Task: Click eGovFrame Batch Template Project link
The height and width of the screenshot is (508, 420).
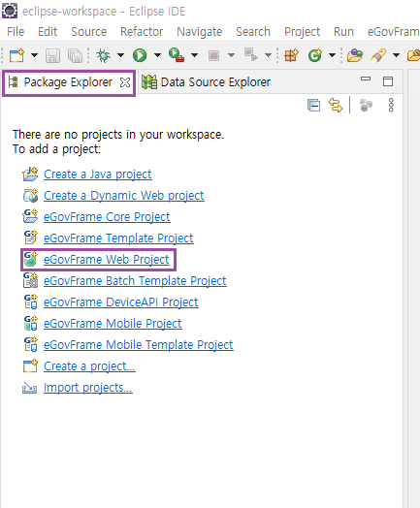Action: [x=135, y=281]
